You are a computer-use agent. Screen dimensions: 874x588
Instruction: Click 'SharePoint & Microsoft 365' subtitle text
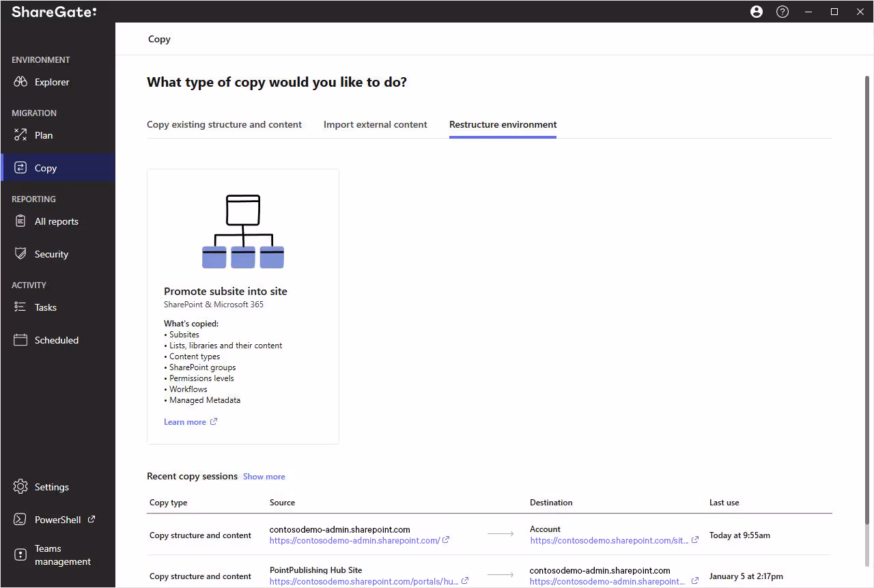point(214,305)
